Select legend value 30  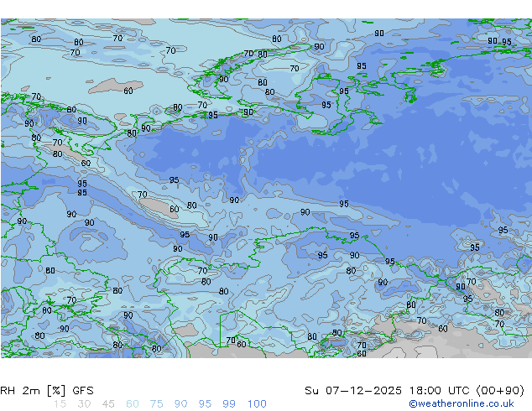tap(84, 404)
